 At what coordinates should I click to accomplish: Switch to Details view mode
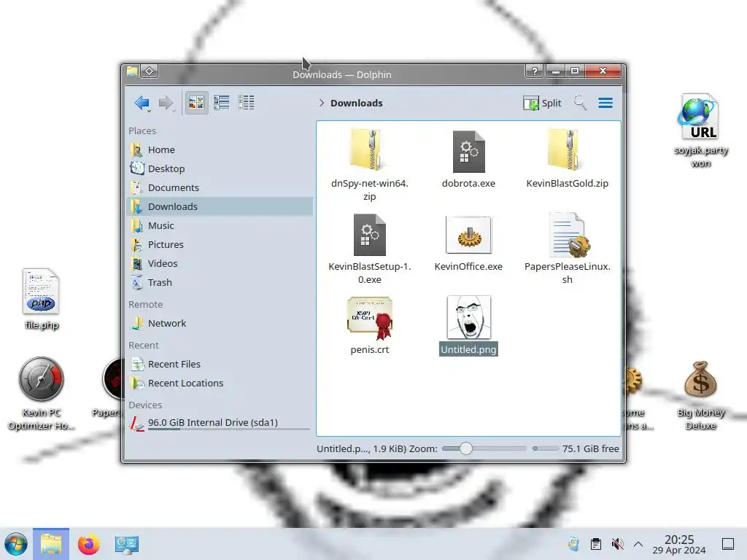pyautogui.click(x=247, y=102)
